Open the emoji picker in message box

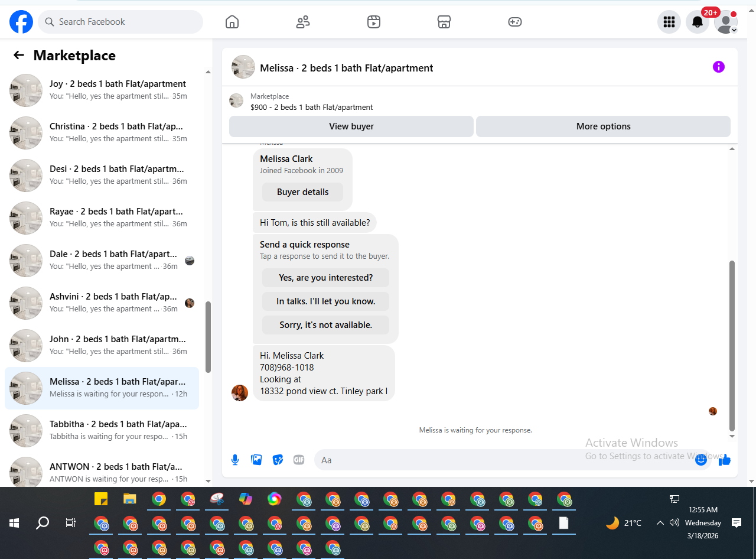[701, 460]
